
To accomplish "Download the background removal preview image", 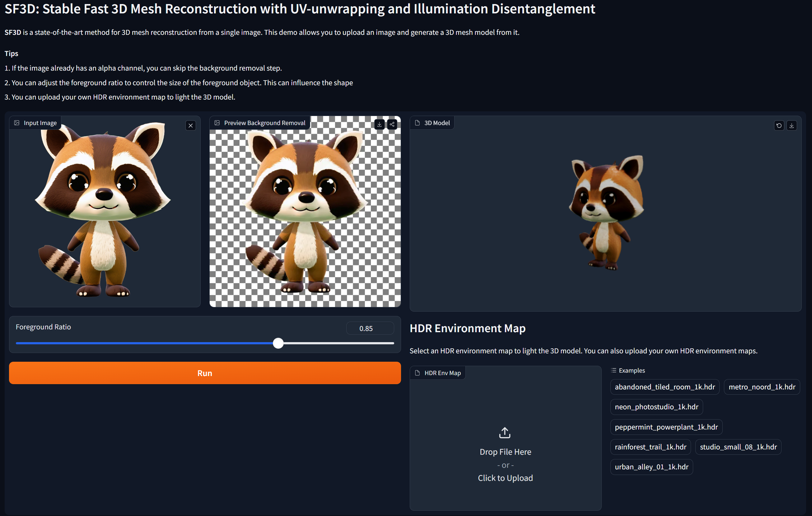I will click(x=379, y=124).
